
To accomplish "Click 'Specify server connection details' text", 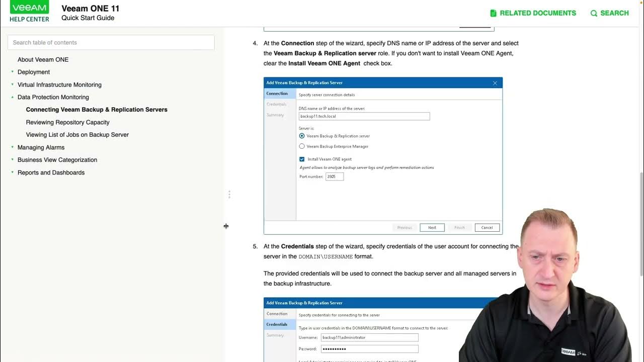I will [x=327, y=95].
